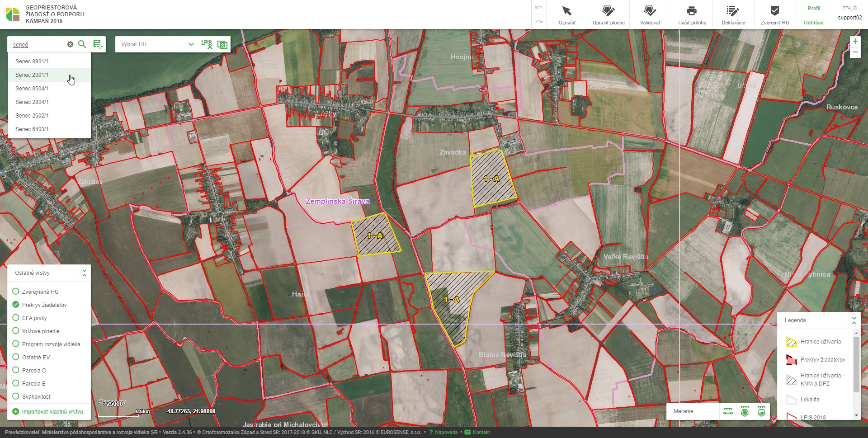Screen dimensions: 868x438
Task: Click the 1 : 25000 scale label
Action: coord(110,404)
